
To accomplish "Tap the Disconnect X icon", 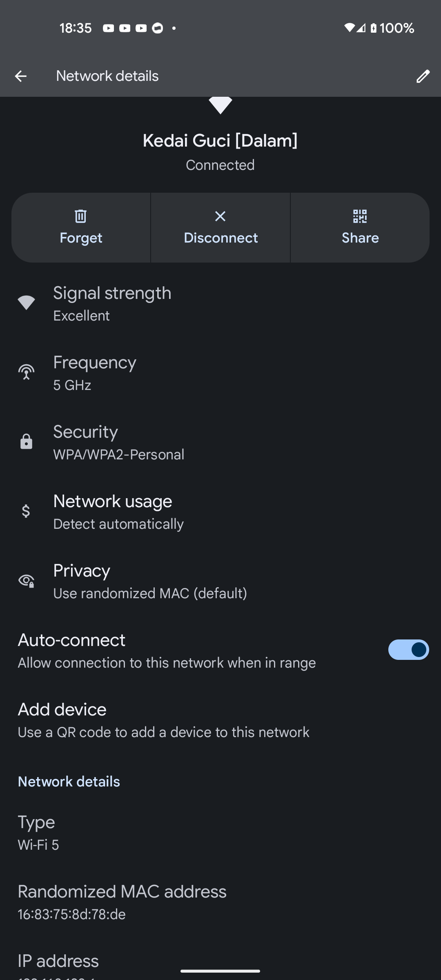I will (220, 216).
